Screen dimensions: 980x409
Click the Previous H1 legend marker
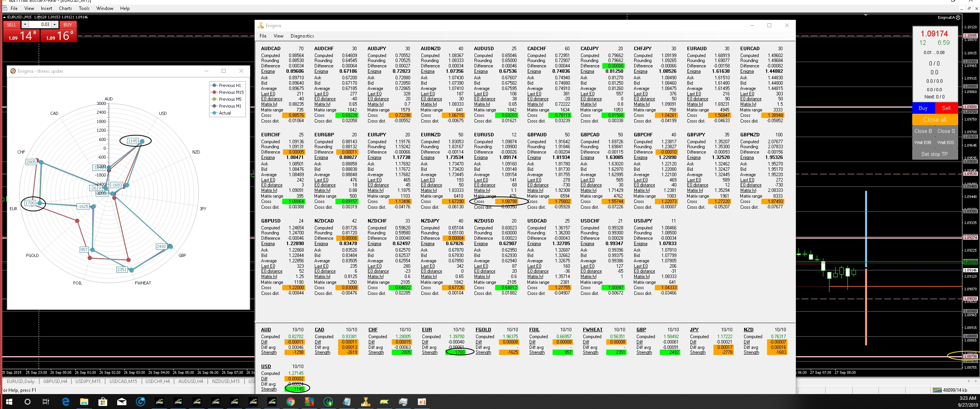click(x=214, y=85)
